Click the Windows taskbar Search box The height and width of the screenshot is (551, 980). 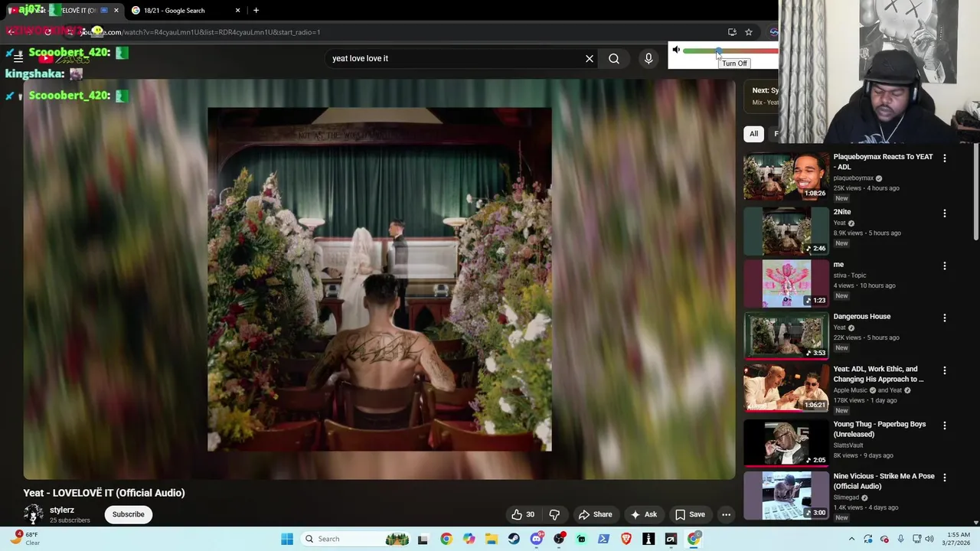coord(356,539)
